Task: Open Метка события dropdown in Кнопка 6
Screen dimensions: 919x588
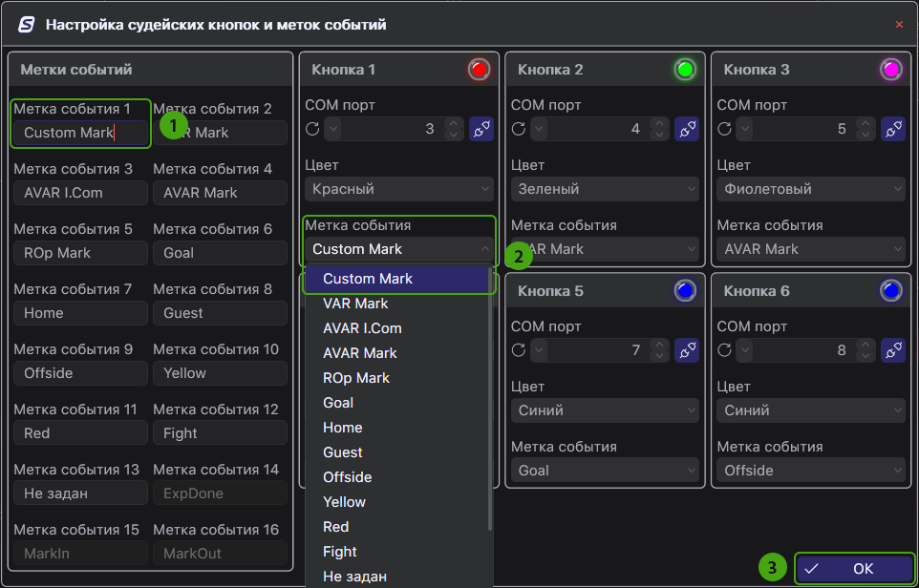Action: pos(810,471)
